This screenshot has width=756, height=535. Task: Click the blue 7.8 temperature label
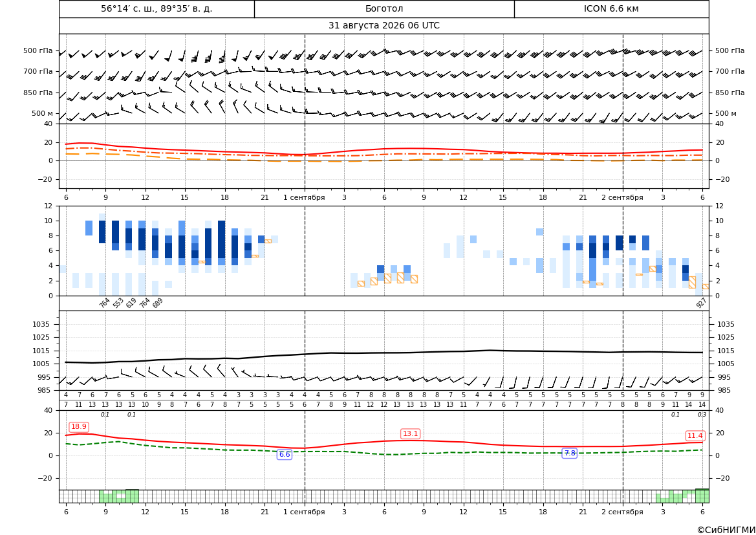570,453
